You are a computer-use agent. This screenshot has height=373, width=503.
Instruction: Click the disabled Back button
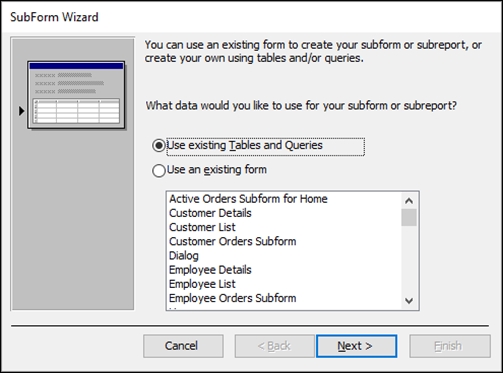[274, 346]
